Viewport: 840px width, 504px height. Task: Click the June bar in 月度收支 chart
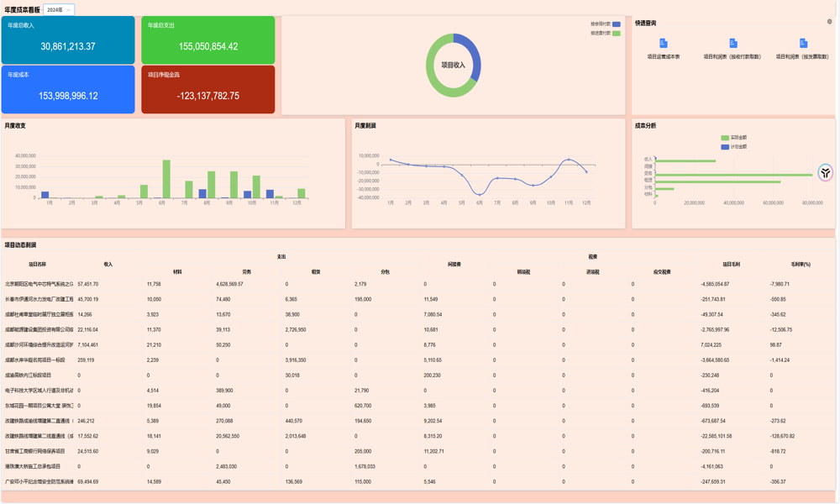click(x=166, y=179)
